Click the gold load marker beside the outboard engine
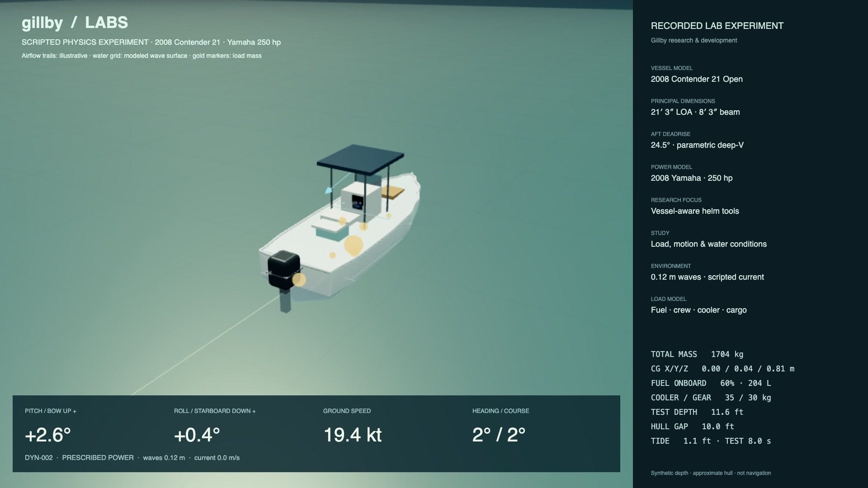This screenshot has width=868, height=488. click(x=299, y=280)
